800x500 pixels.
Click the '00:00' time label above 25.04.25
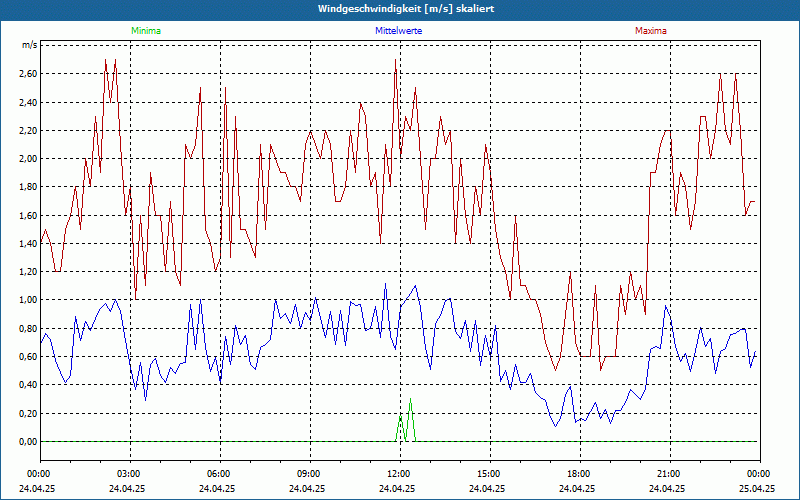(757, 474)
